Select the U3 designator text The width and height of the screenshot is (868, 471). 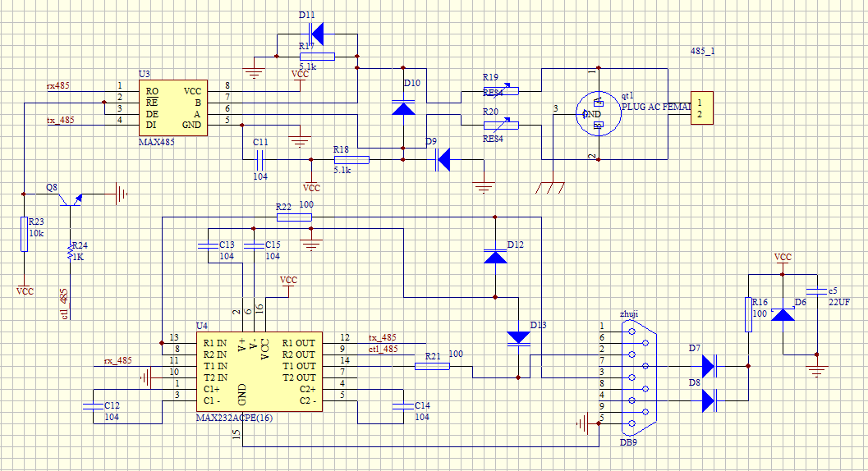pos(144,74)
